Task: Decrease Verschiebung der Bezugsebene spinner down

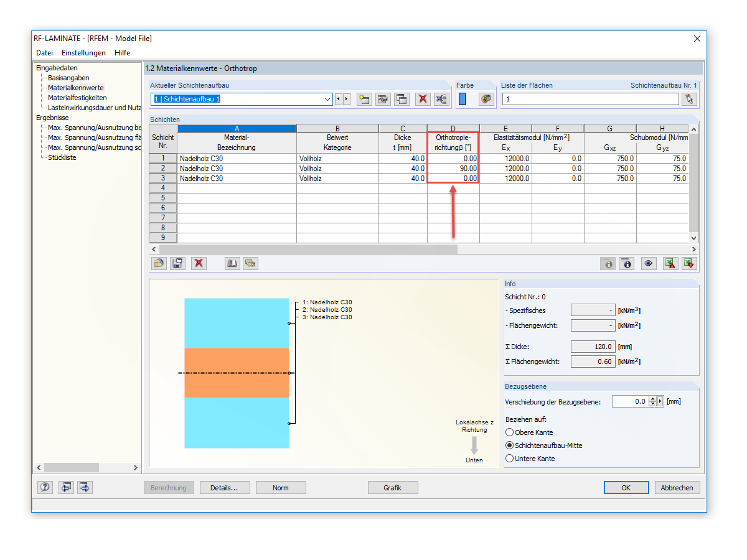Action: point(652,404)
